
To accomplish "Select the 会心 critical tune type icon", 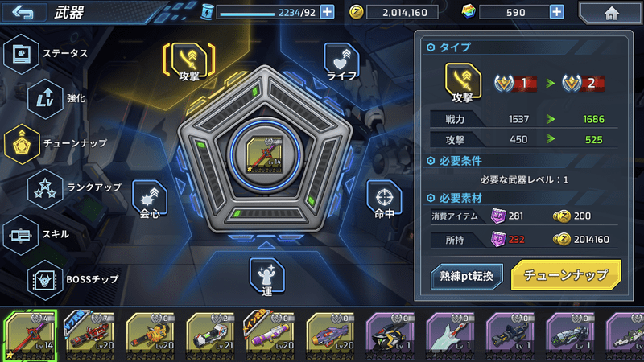I will pos(150,199).
